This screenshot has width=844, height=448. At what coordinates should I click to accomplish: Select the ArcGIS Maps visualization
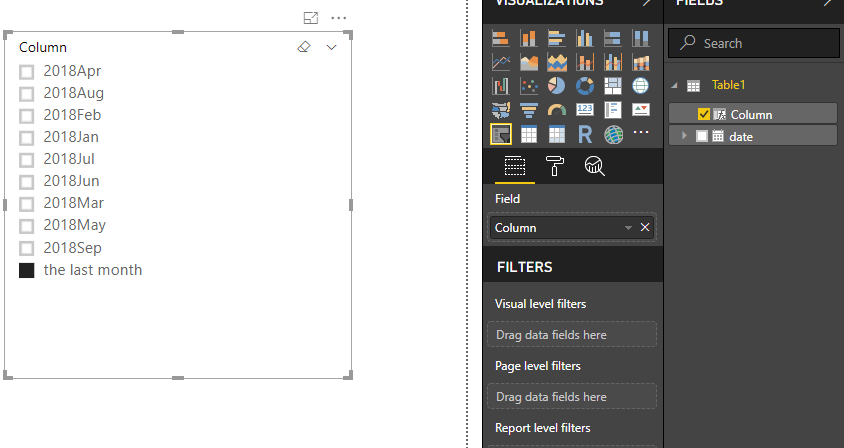613,134
